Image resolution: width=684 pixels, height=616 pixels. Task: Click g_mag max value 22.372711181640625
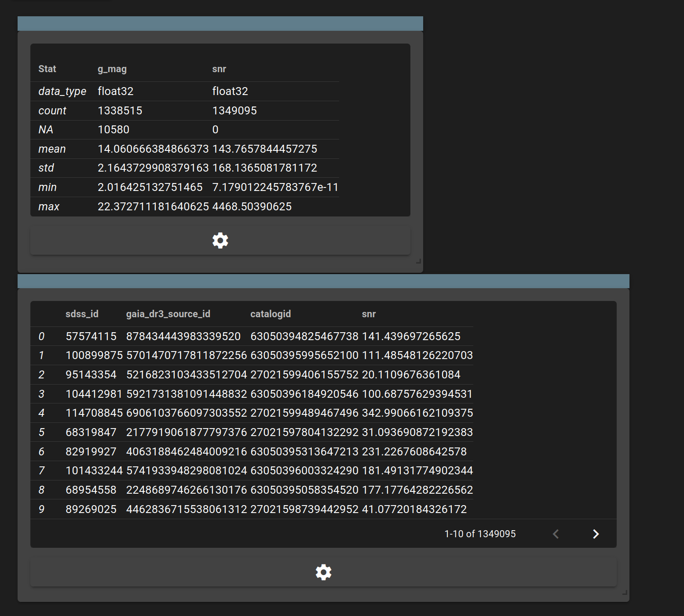point(153,206)
